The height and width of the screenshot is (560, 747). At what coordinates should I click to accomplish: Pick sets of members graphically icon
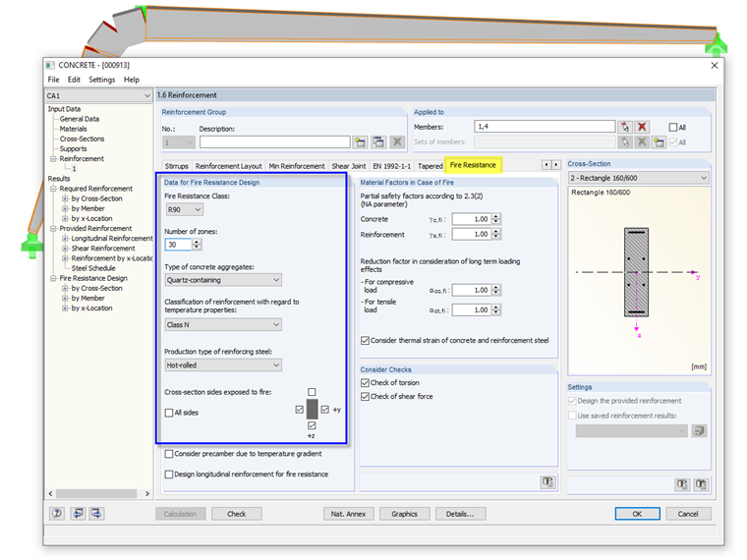pyautogui.click(x=624, y=141)
